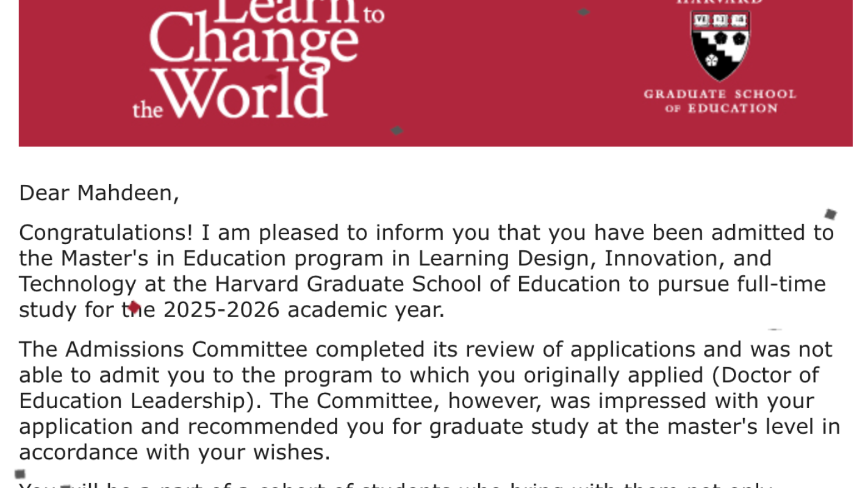This screenshot has width=868, height=488.
Task: Click the gray confetti above "admitted to"
Action: (830, 213)
